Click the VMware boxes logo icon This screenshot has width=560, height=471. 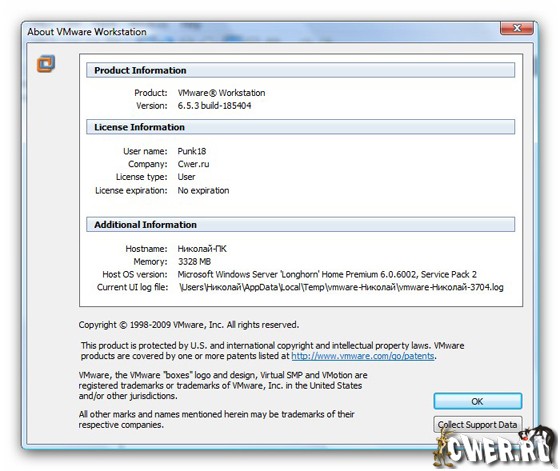click(46, 64)
